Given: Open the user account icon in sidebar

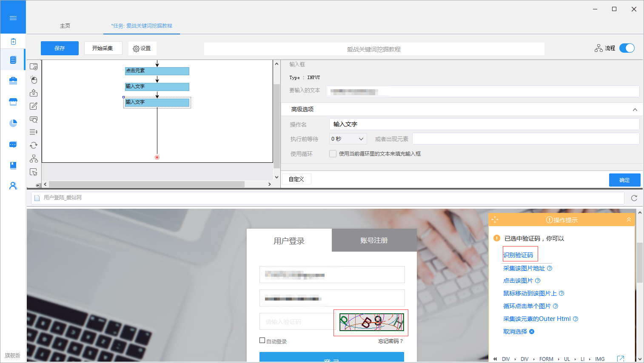Looking at the screenshot, I should 13,186.
